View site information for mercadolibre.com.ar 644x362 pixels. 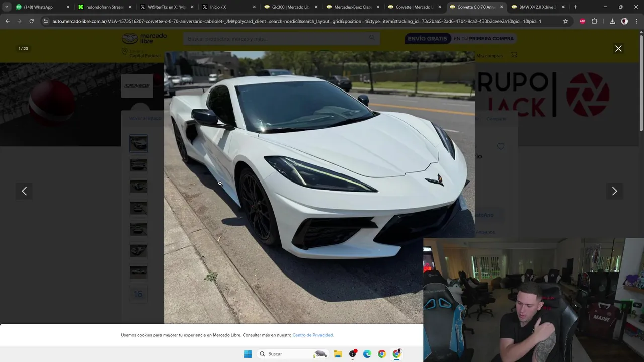46,21
